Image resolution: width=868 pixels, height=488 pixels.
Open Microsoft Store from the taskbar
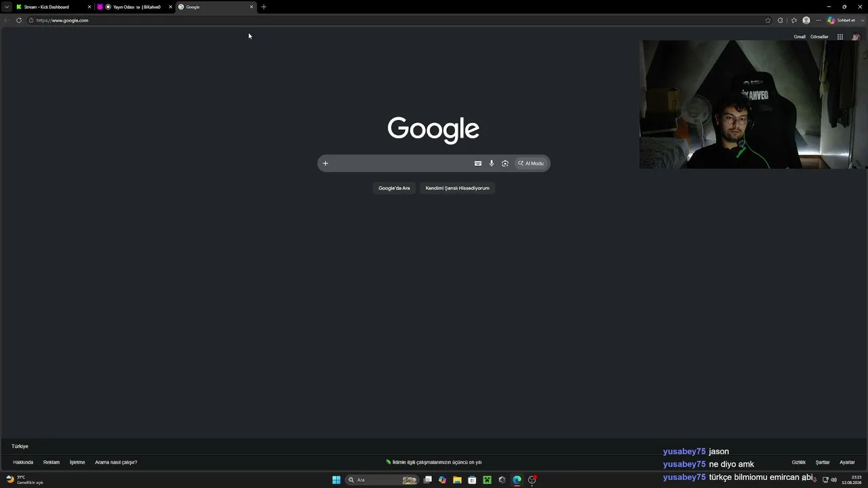(472, 480)
